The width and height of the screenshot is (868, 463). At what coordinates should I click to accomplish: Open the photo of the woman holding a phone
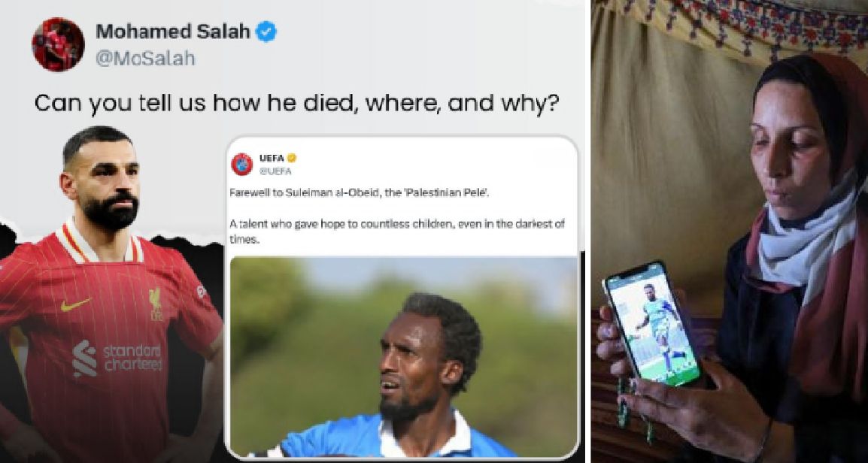pos(730,231)
